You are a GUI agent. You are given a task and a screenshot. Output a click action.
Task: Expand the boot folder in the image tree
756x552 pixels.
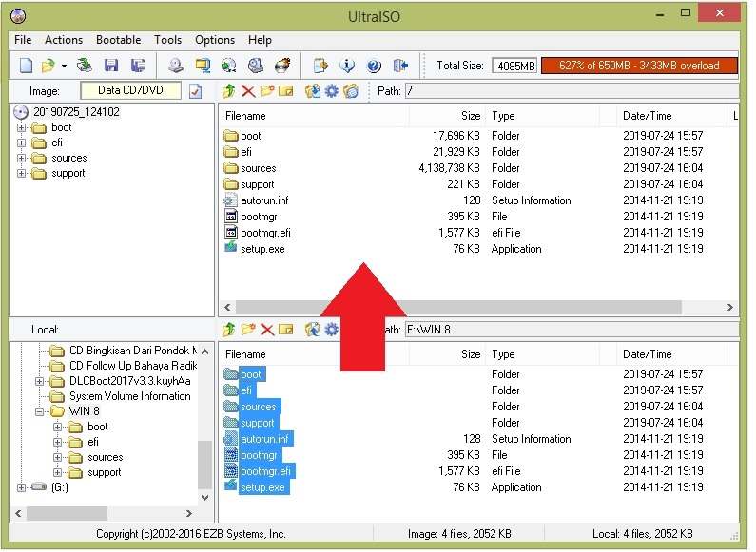coord(21,127)
